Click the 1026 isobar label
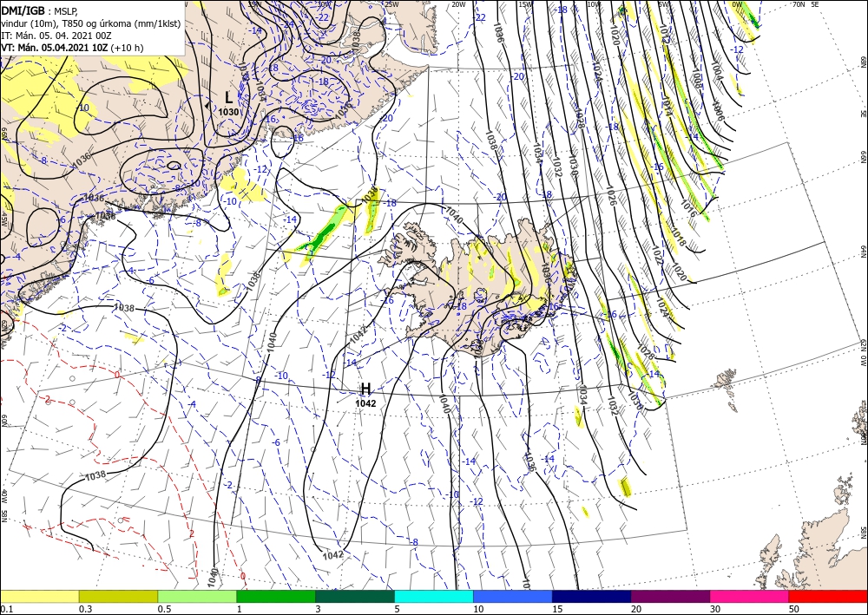Viewport: 868px width, 615px height. click(612, 196)
